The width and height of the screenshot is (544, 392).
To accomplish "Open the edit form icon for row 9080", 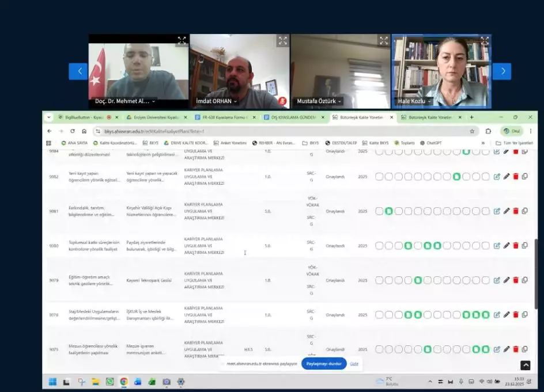I will pos(497,246).
